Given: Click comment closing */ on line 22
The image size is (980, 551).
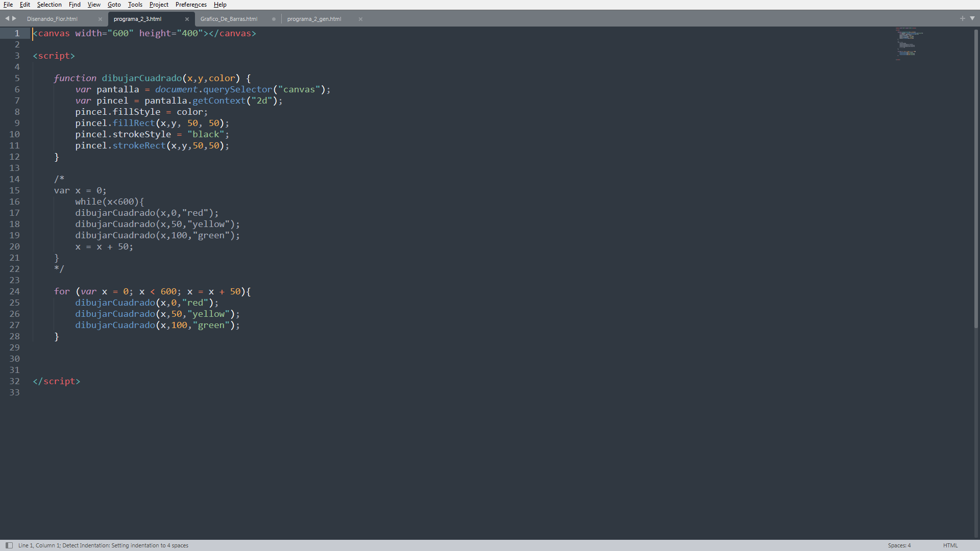Looking at the screenshot, I should coord(59,269).
